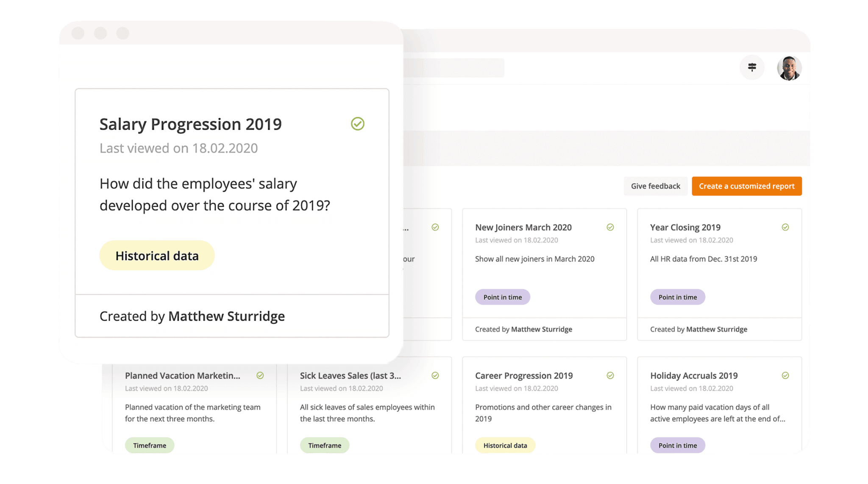
Task: Open the Year Closing 2019 report title
Action: tap(685, 227)
